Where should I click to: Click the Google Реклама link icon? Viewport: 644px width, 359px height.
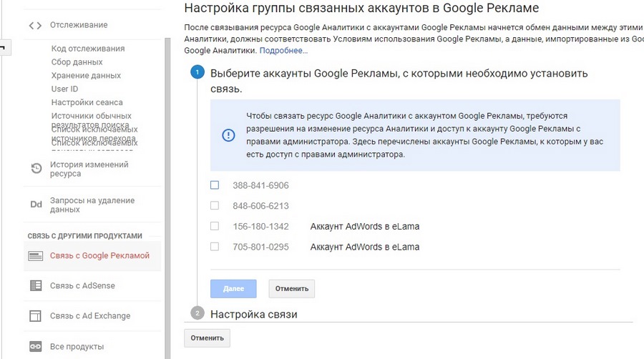pos(35,256)
